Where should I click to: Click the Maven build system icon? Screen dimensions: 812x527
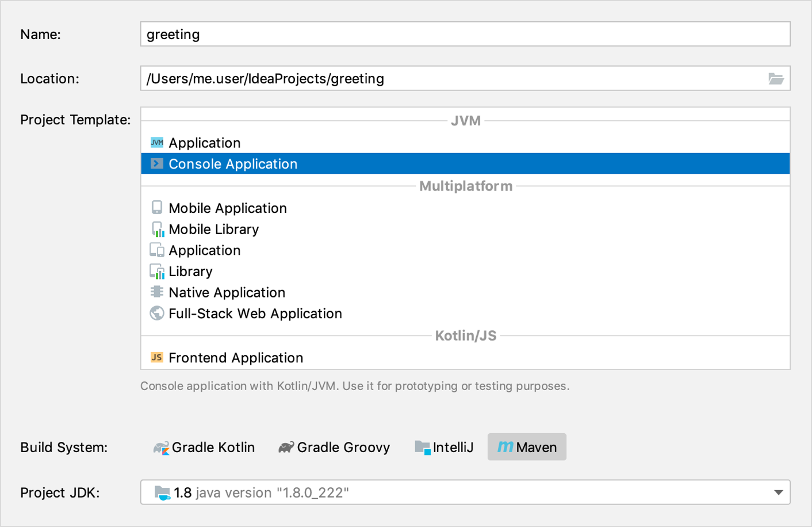(506, 446)
